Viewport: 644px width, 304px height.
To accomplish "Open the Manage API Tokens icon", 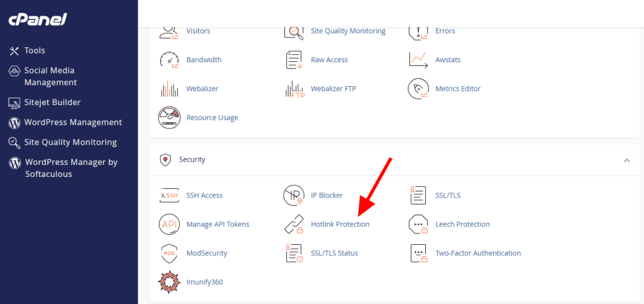I will pos(170,225).
